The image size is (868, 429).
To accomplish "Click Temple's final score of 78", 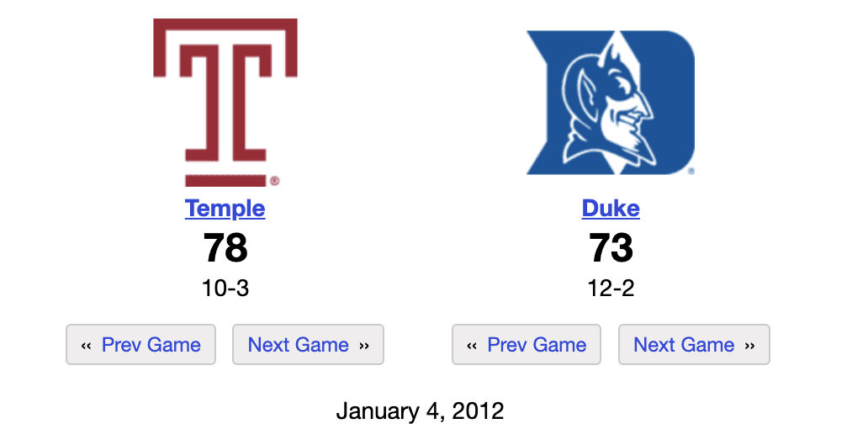I will coord(225,248).
